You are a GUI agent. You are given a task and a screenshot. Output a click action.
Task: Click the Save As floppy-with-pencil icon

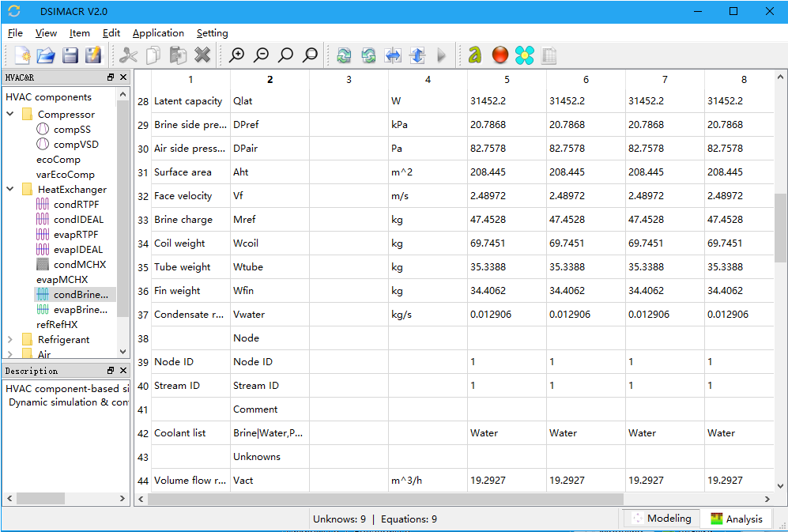[x=93, y=55]
